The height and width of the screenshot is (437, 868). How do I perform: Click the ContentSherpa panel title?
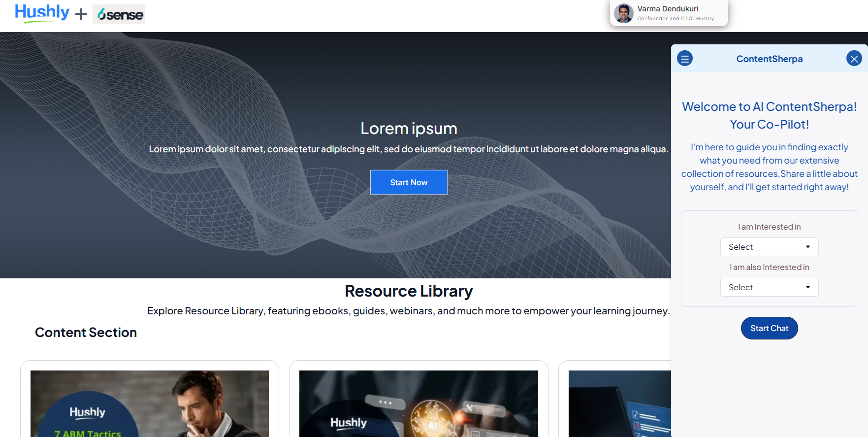pos(769,59)
